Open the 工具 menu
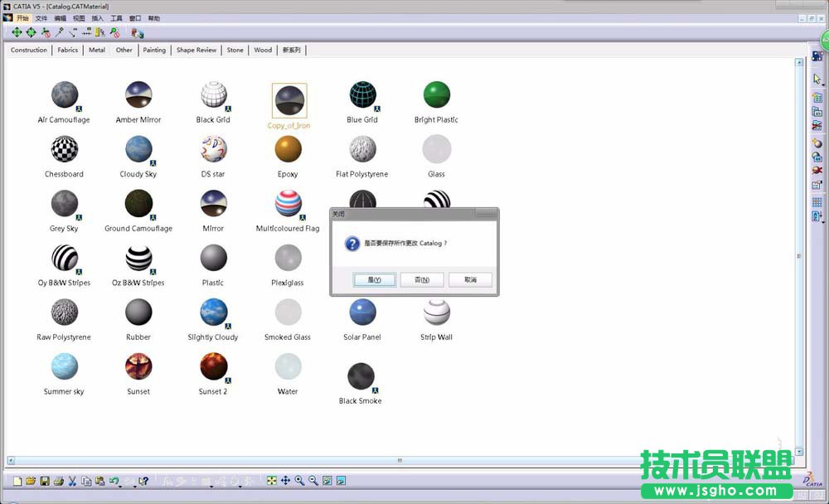This screenshot has height=504, width=829. (117, 17)
